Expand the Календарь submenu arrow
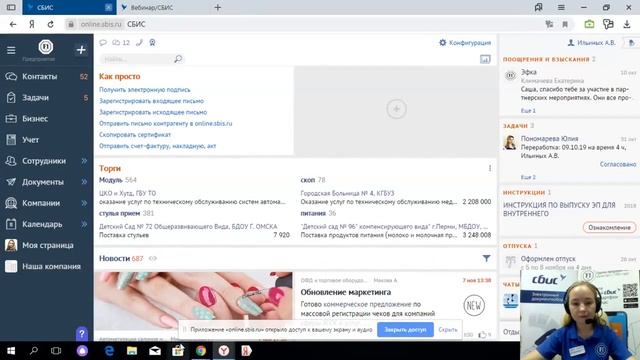The height and width of the screenshot is (360, 640). (84, 224)
